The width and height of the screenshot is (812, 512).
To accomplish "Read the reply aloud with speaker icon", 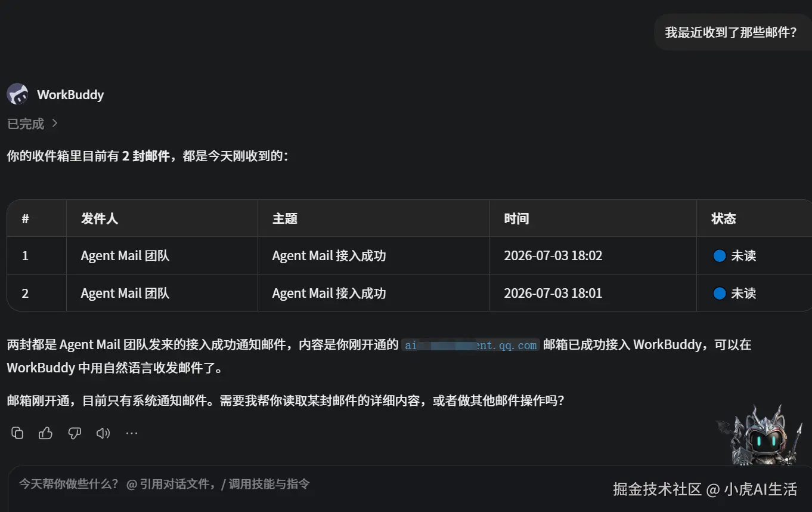I will click(103, 433).
